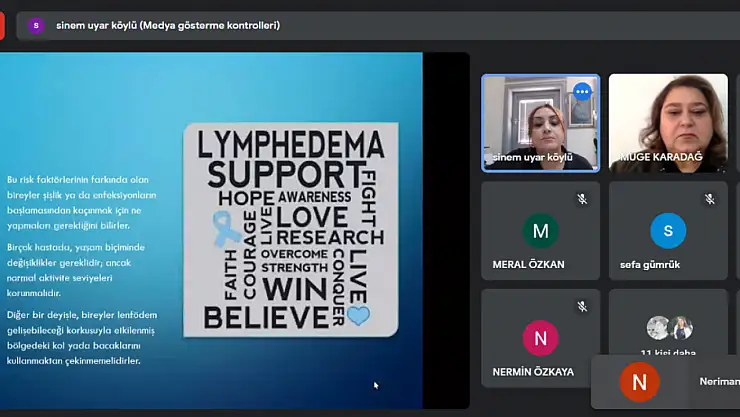Open the more-options menu on sinem uyar köylü's tile
The image size is (740, 417).
(582, 92)
